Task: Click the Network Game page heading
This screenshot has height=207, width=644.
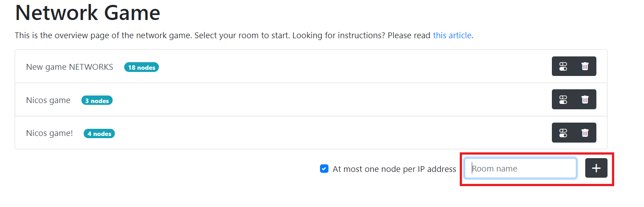Action: point(88,12)
